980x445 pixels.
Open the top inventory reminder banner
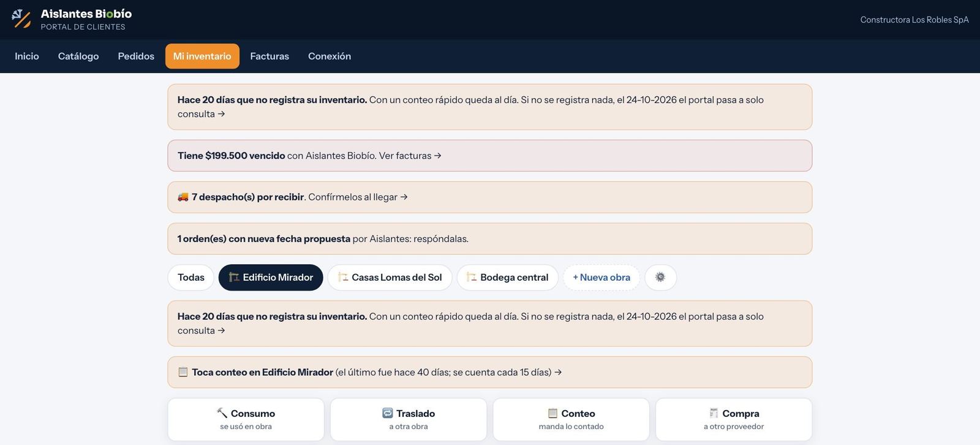[x=490, y=107]
